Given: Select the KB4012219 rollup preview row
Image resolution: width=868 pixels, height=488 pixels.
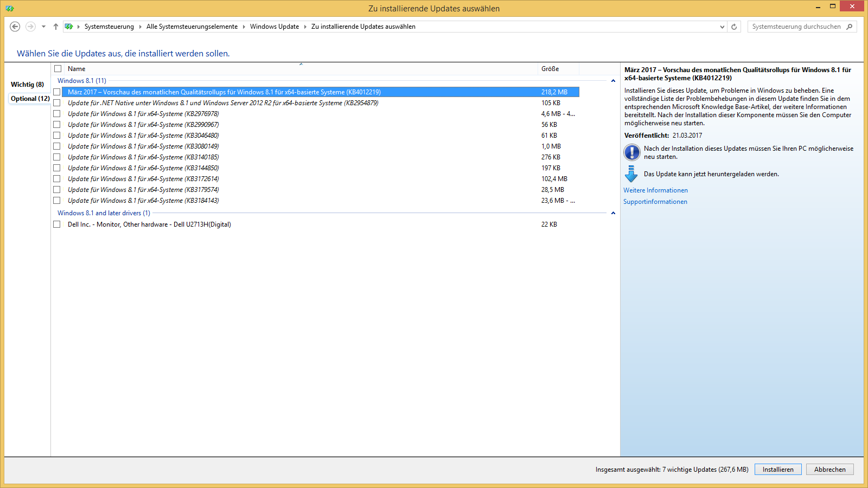Looking at the screenshot, I should [x=321, y=92].
